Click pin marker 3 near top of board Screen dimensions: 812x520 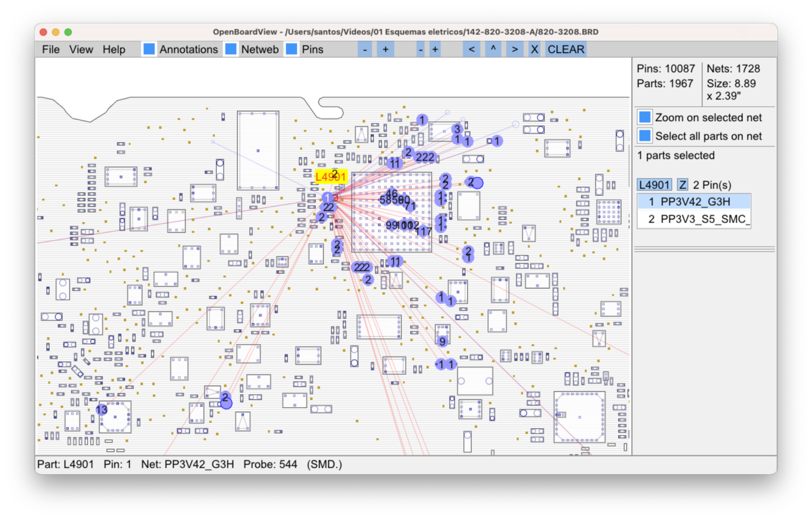(457, 129)
